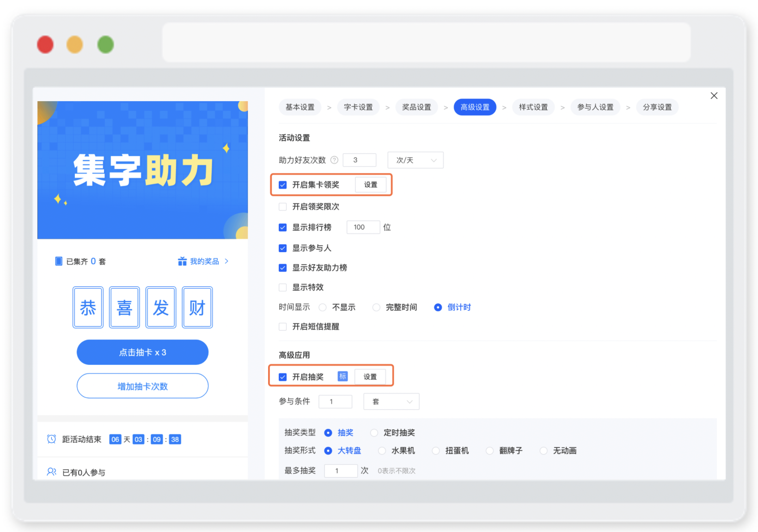Image resolution: width=758 pixels, height=532 pixels.
Task: Go to the 参与人设置 tab
Action: [595, 107]
